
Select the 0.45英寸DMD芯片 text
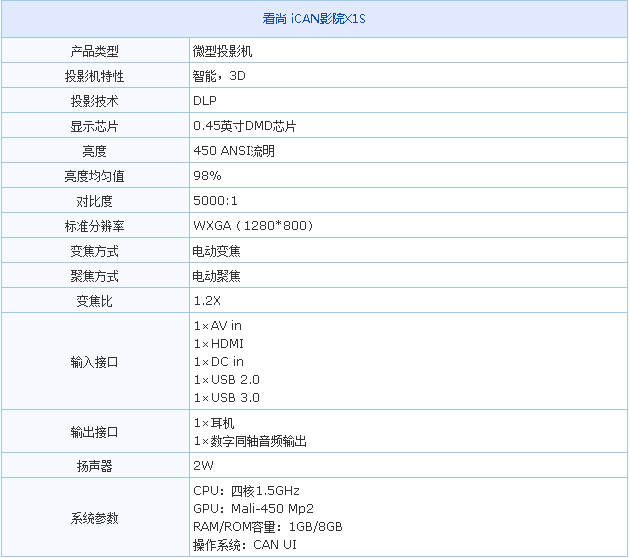click(244, 126)
